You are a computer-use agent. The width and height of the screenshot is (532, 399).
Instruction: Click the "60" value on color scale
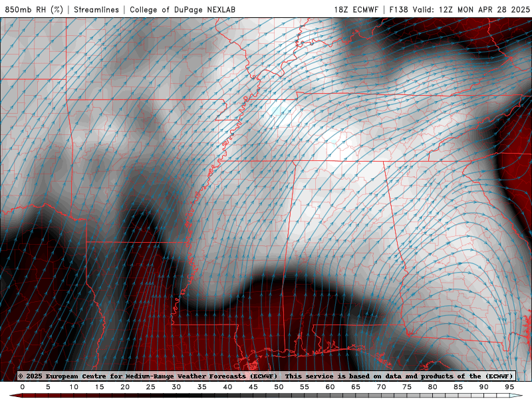coord(330,387)
